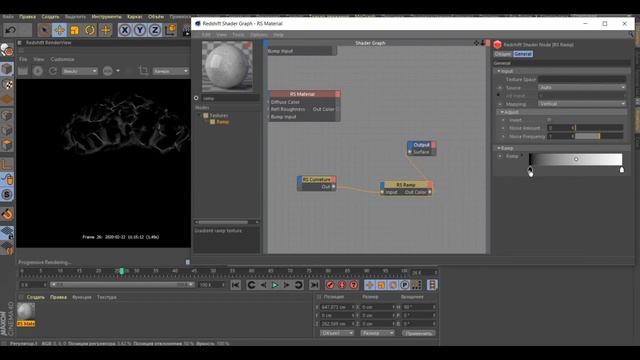Activate the Rotate tool
640x360 pixels.
click(x=90, y=30)
